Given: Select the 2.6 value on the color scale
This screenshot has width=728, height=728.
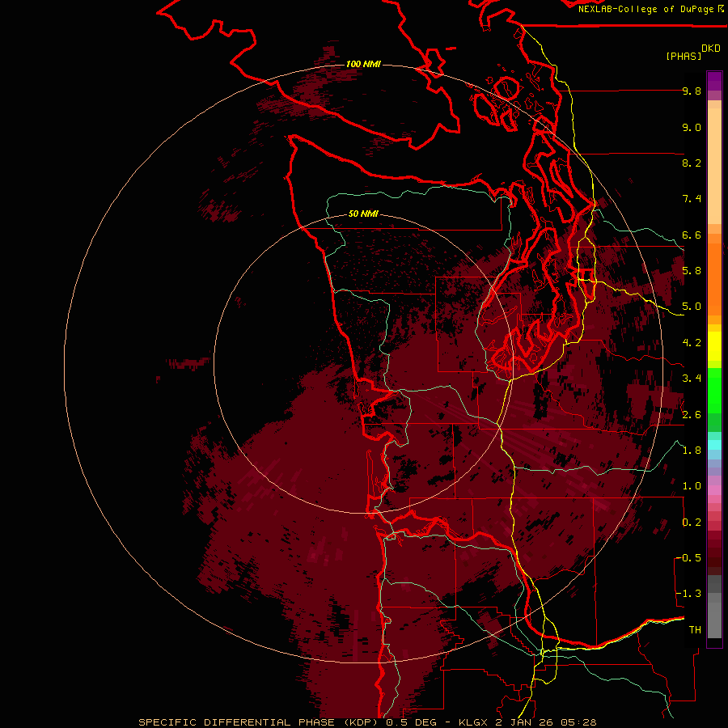Looking at the screenshot, I should point(692,415).
